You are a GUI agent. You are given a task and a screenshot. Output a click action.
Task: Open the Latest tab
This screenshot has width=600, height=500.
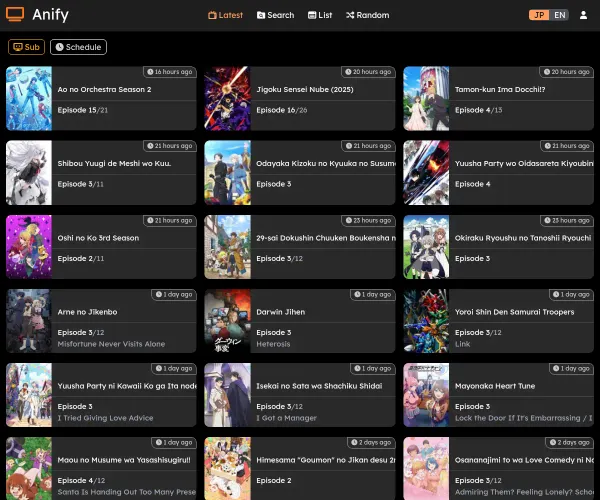pyautogui.click(x=225, y=15)
